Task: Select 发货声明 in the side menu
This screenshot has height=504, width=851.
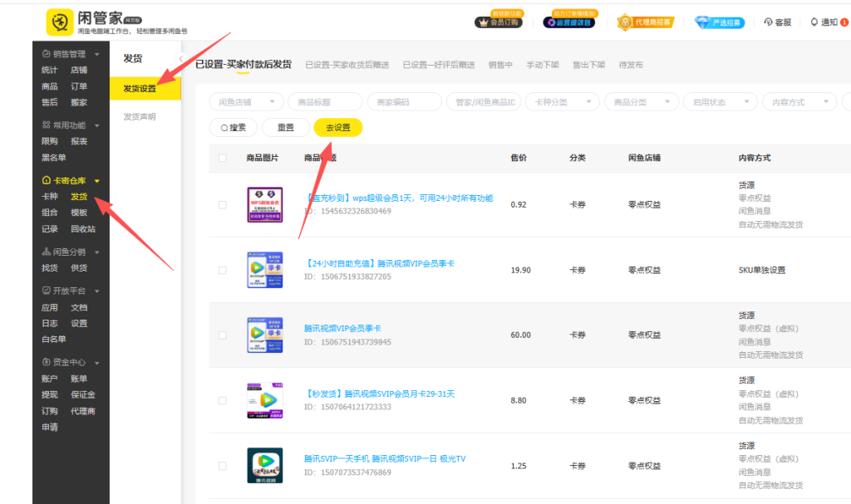Action: point(140,117)
